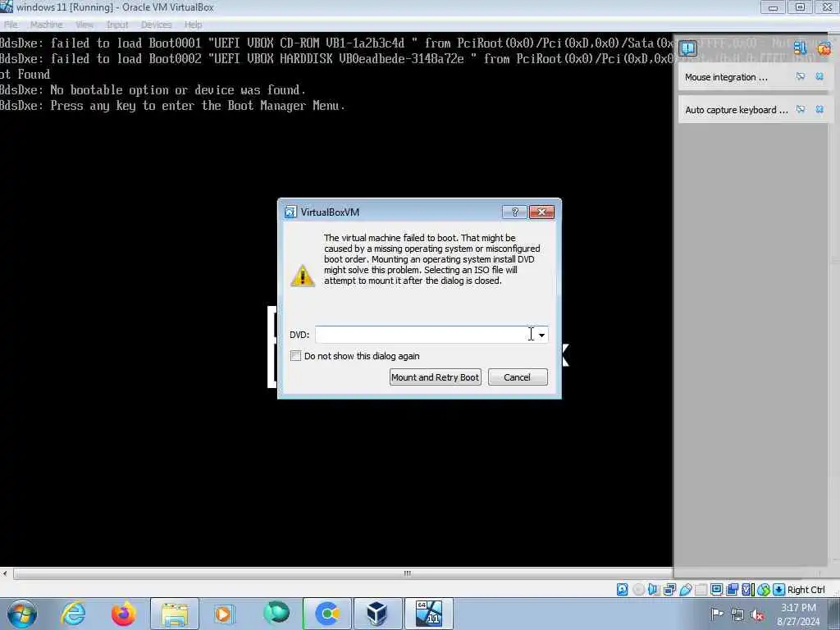This screenshot has height=630, width=840.
Task: Switch to VirtualBox Manager cube taskbar icon
Action: click(x=377, y=614)
